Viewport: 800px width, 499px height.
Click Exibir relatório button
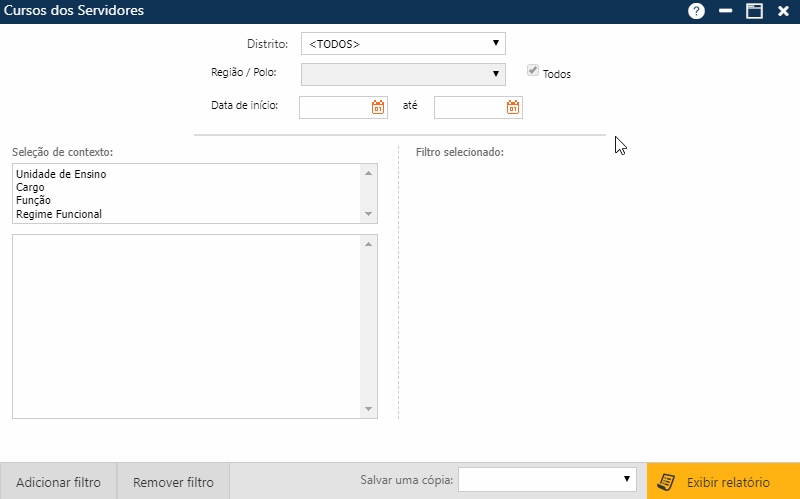(x=723, y=481)
